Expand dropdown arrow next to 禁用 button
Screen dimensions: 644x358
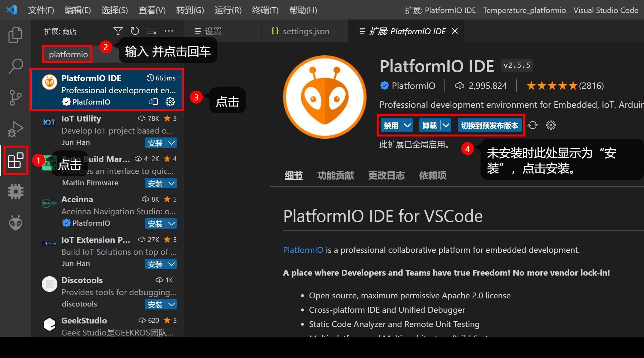click(408, 125)
